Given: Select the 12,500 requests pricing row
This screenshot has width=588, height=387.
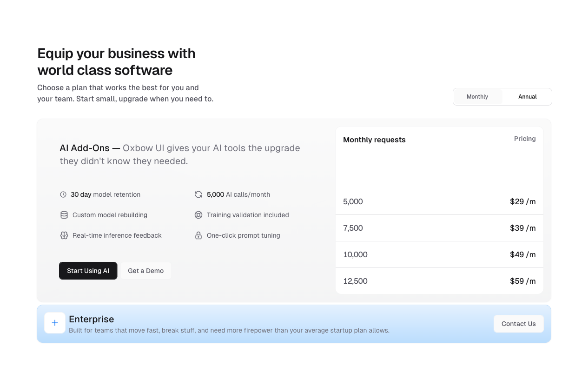Looking at the screenshot, I should 439,281.
